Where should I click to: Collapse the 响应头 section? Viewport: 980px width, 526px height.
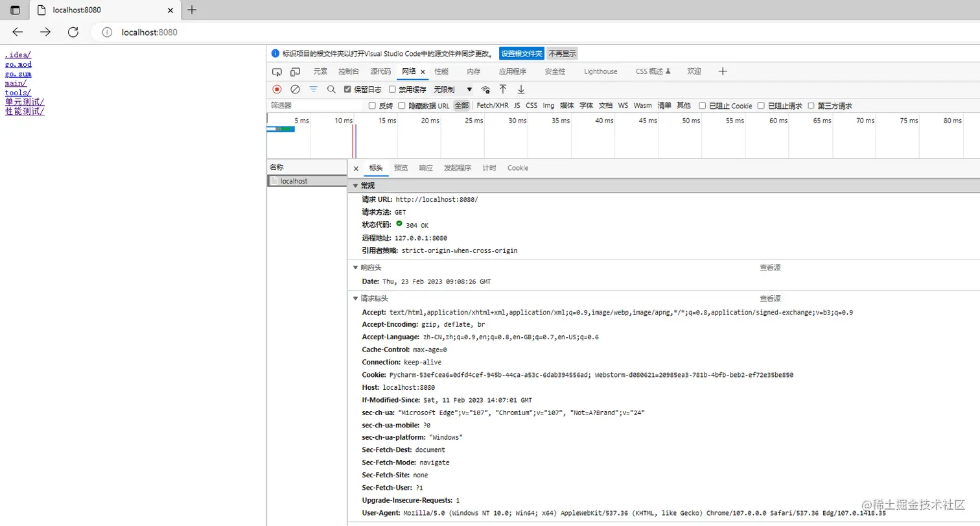pos(355,267)
